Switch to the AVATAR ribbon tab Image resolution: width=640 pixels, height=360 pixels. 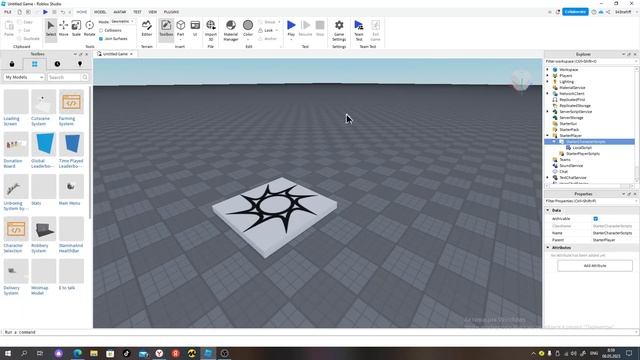tap(120, 12)
